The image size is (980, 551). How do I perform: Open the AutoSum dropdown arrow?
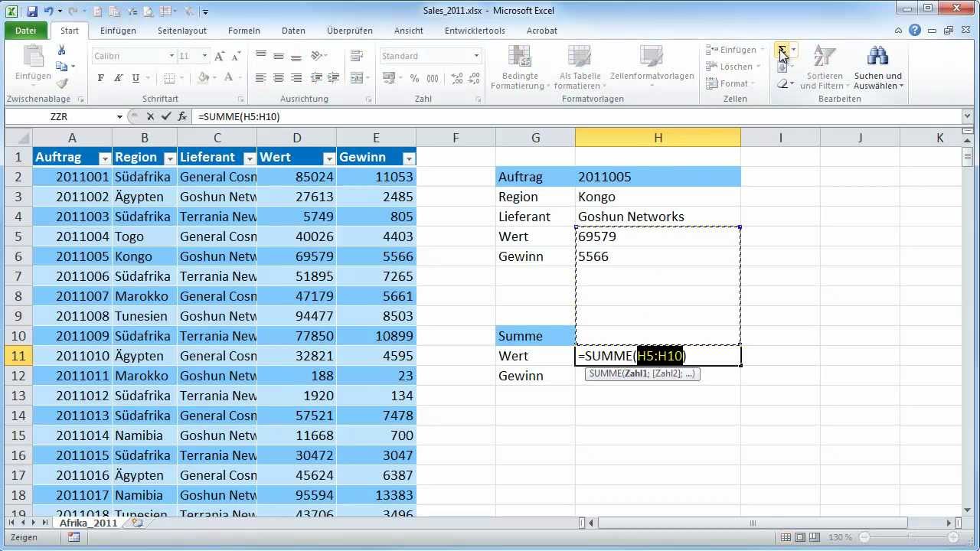coord(794,50)
